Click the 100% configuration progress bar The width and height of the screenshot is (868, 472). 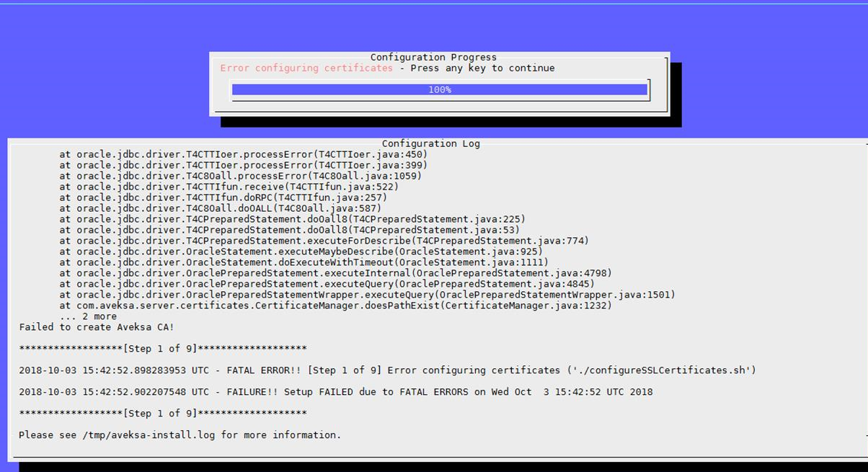tap(439, 89)
